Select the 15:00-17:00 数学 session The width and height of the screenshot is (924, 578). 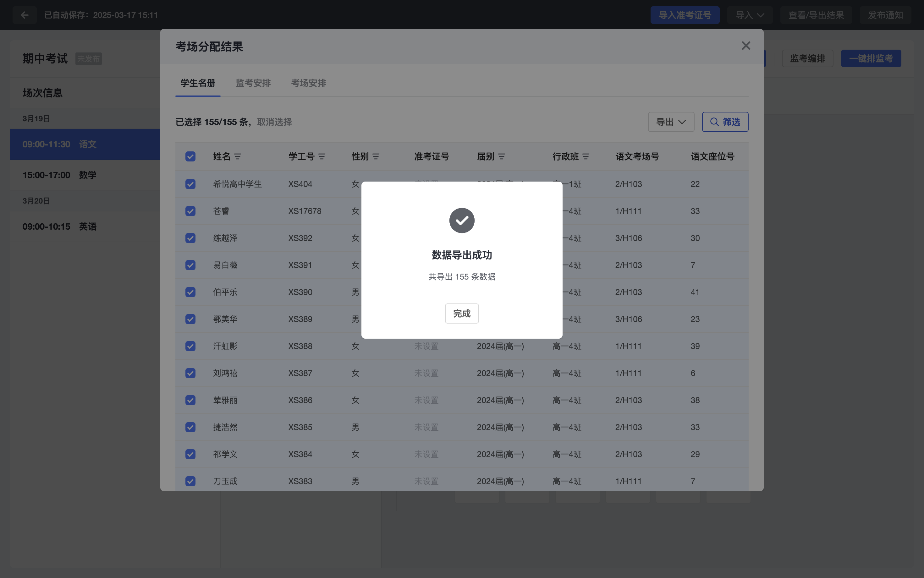[x=85, y=175]
